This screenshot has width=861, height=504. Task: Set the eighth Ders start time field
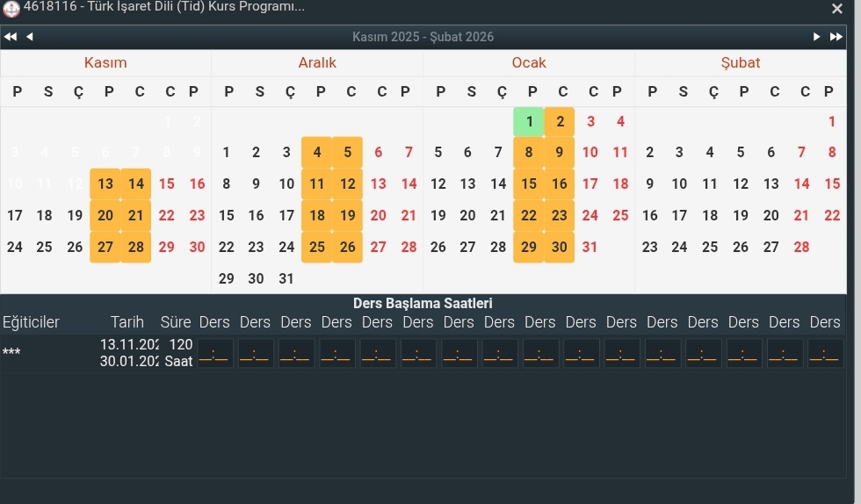pos(499,353)
